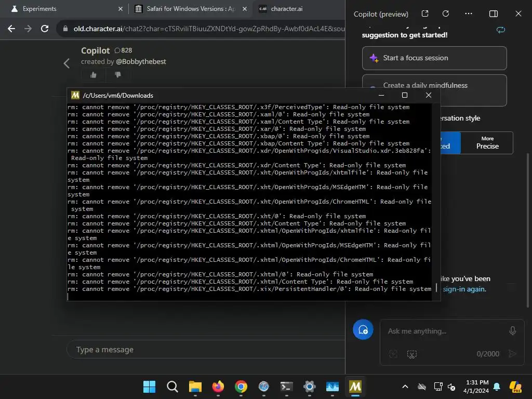
Task: Click the 828 chat count indicator
Action: (123, 50)
